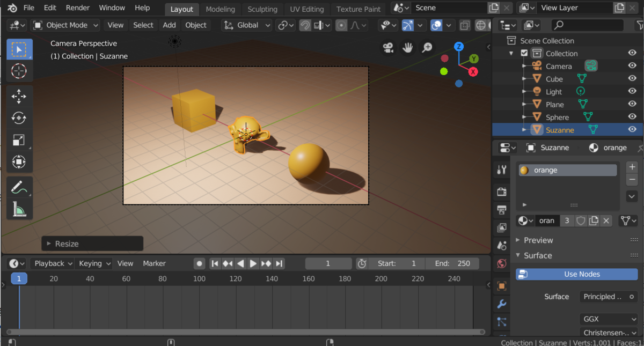
Task: Hide the Plane in the outliner
Action: tap(632, 104)
